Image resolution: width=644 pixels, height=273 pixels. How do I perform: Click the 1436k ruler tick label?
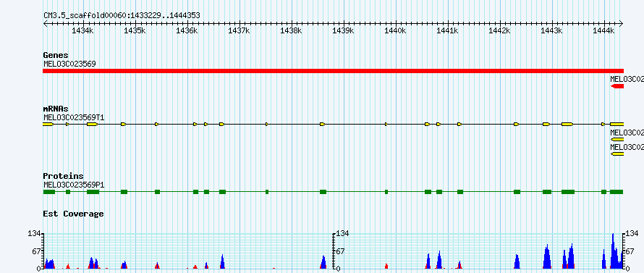[187, 31]
